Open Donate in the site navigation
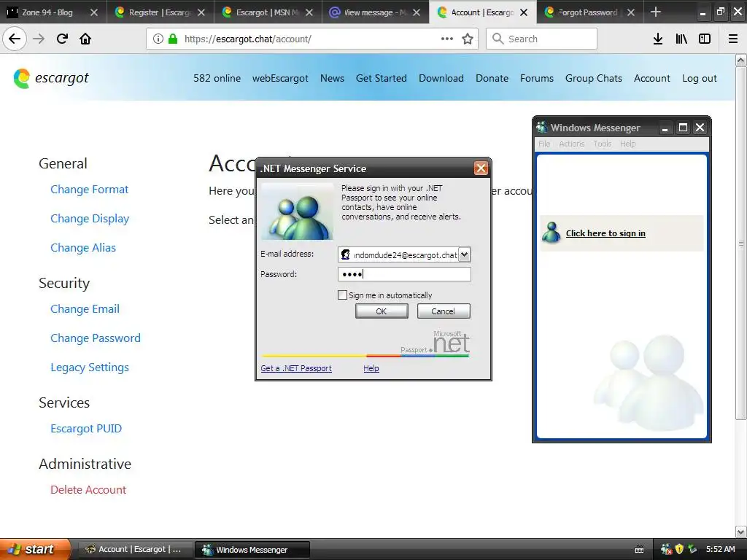747x560 pixels. pos(492,78)
